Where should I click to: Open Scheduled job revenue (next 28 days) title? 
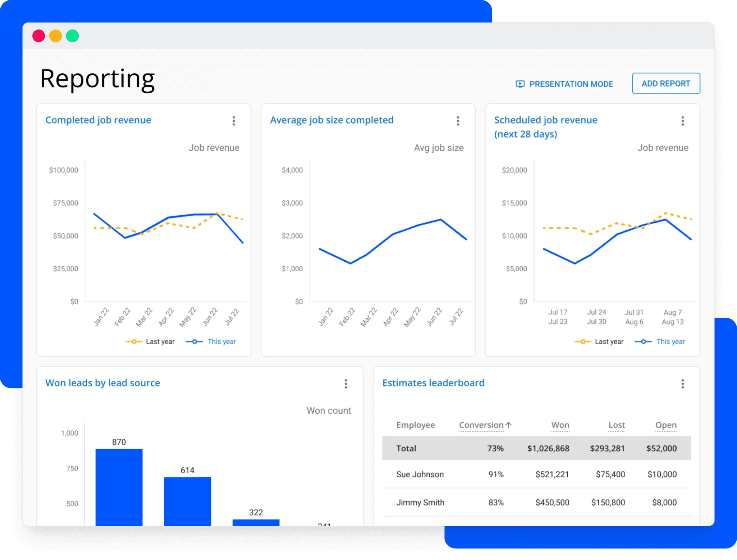[x=546, y=127]
